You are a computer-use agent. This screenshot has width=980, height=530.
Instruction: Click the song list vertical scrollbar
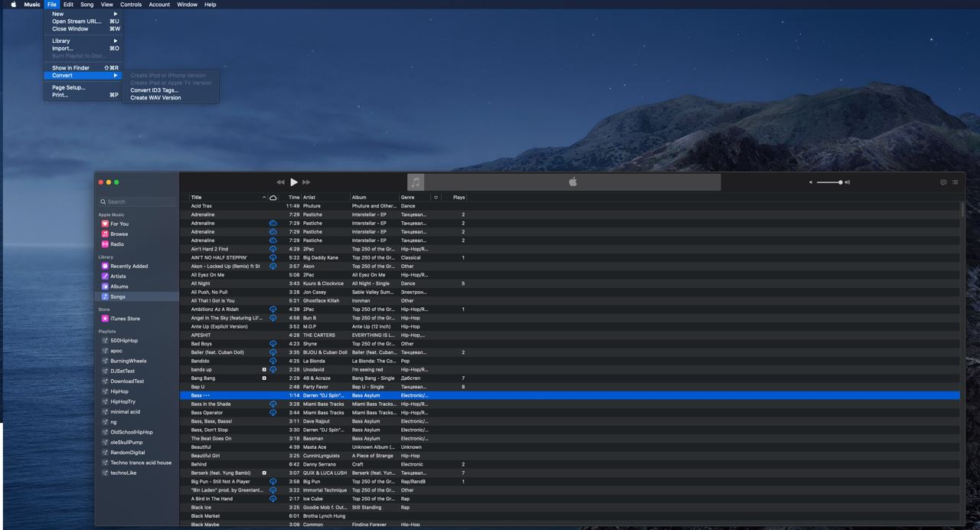962,210
